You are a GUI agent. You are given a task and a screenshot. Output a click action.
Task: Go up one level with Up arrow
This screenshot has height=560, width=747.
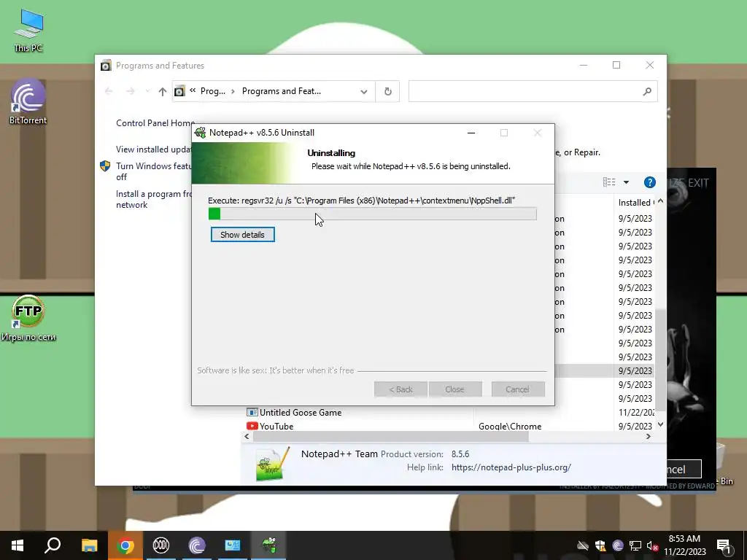coord(163,91)
